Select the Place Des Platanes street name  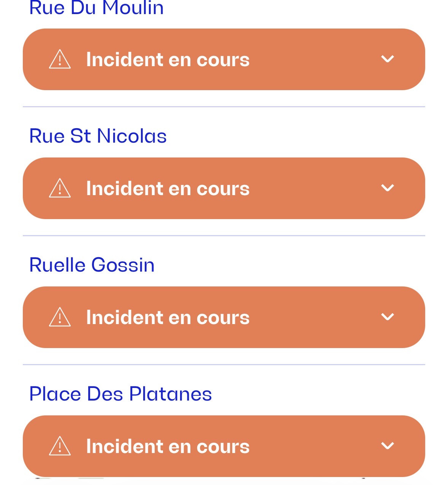pos(120,394)
